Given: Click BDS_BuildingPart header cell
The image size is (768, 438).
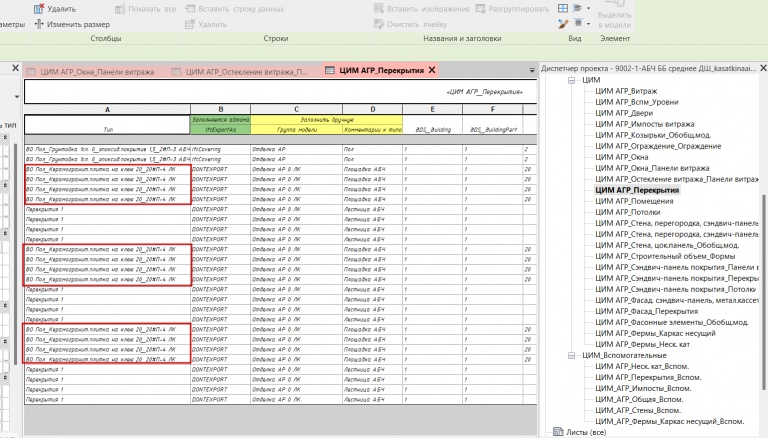Looking at the screenshot, I should pyautogui.click(x=492, y=129).
